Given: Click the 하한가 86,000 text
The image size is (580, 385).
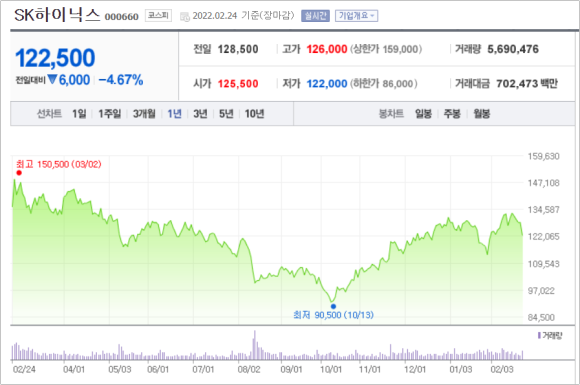Looking at the screenshot, I should (384, 84).
